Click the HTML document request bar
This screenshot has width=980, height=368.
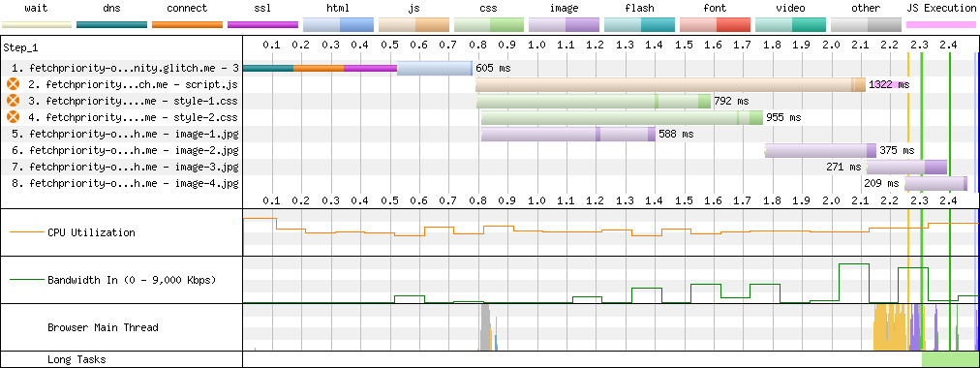[357, 68]
